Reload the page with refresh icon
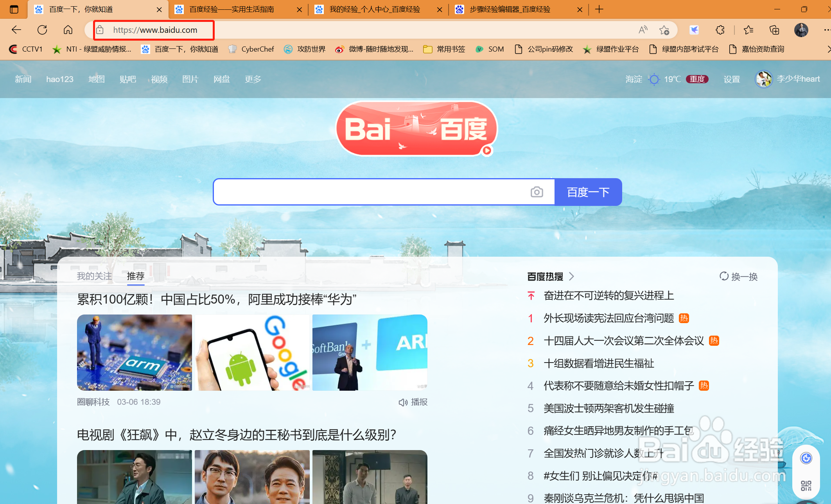Image resolution: width=831 pixels, height=504 pixels. 42,30
